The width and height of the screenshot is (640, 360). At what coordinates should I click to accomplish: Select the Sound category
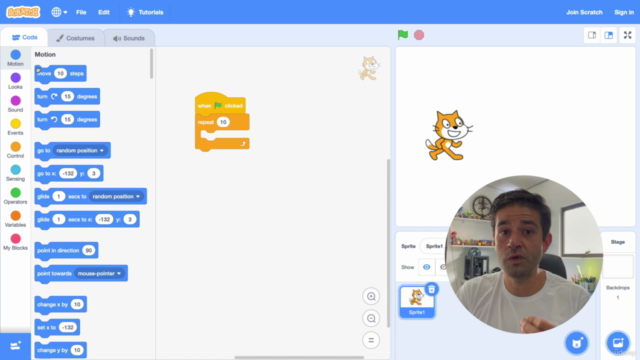(x=16, y=104)
